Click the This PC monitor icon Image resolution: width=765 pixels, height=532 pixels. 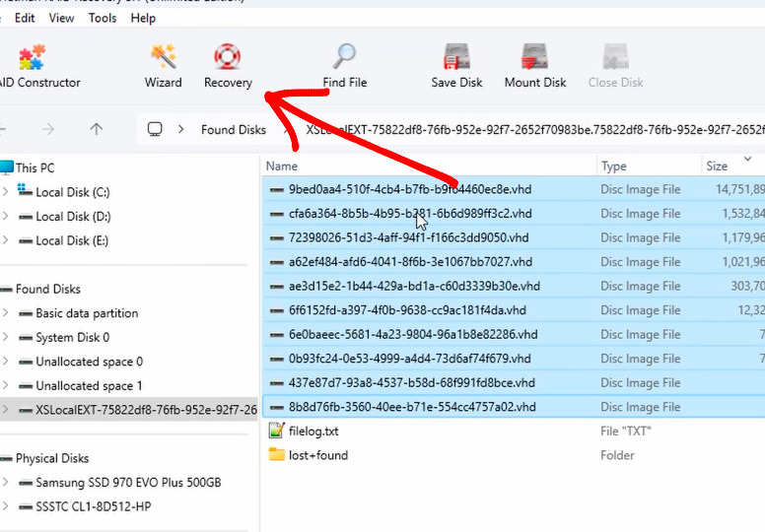(x=6, y=167)
